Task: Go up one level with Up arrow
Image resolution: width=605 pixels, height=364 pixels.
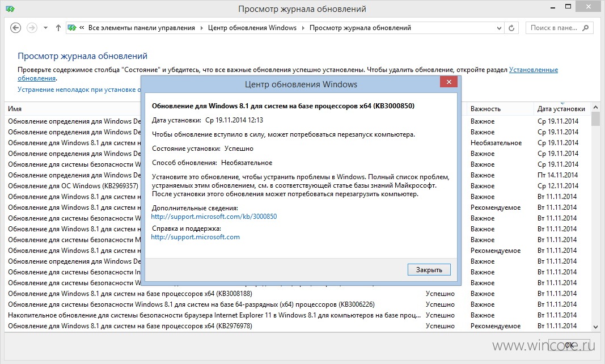Action: 58,28
